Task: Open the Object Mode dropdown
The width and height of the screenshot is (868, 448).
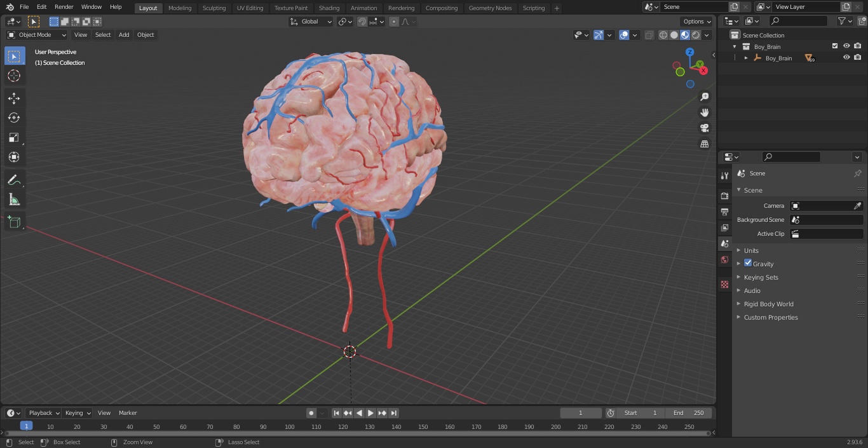Action: tap(37, 35)
